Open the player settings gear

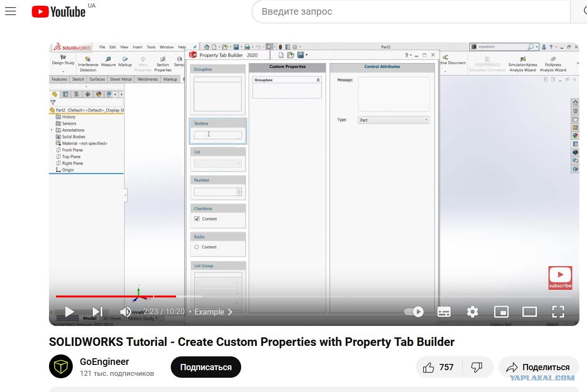[x=472, y=312]
